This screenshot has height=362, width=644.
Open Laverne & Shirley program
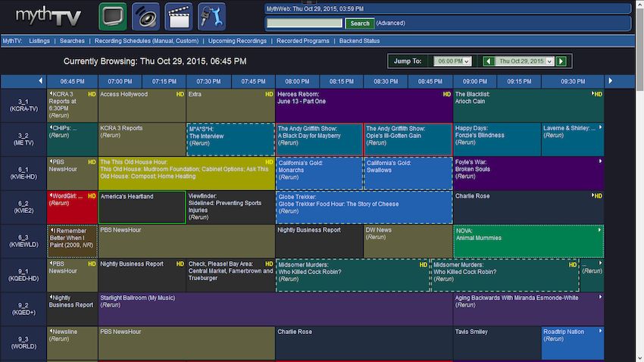[x=573, y=139]
